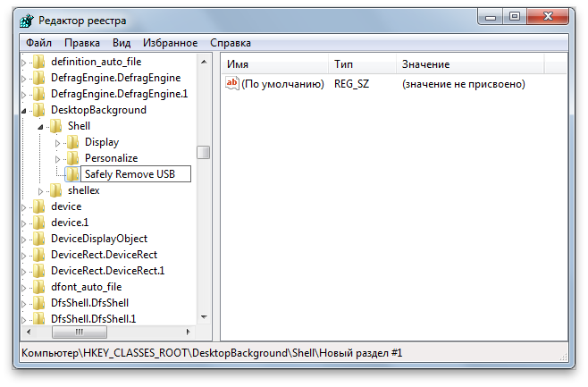588x387 pixels.
Task: Click the Display folder icon
Action: (72, 142)
